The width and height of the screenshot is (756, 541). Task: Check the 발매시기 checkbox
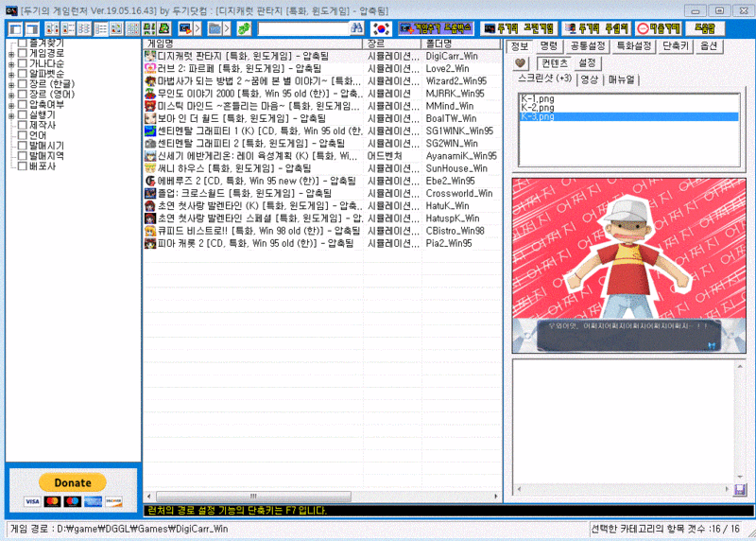click(22, 146)
